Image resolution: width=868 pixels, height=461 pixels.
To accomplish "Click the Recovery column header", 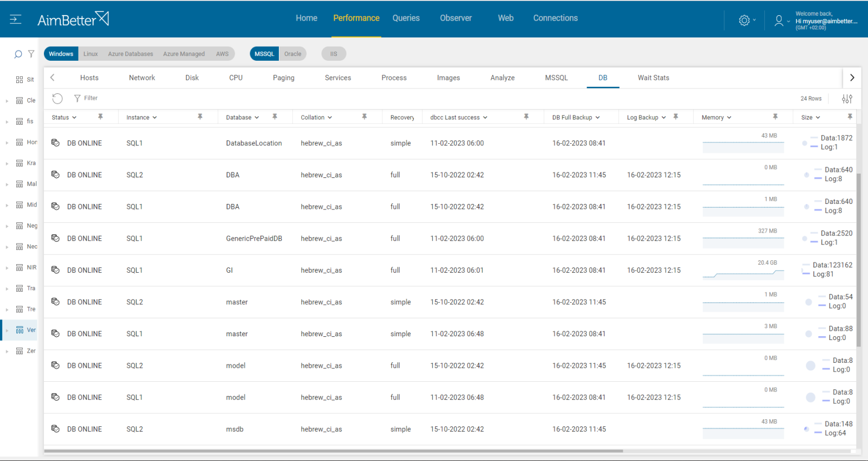I will click(402, 118).
